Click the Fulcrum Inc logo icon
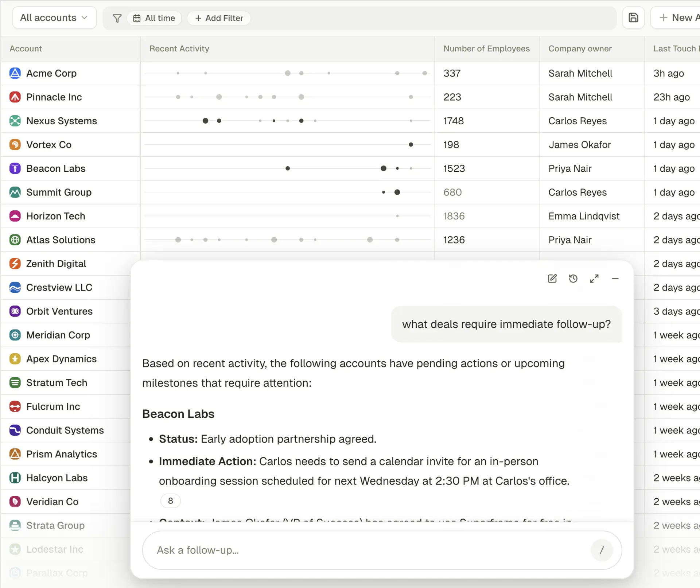This screenshot has height=588, width=700. 15,406
